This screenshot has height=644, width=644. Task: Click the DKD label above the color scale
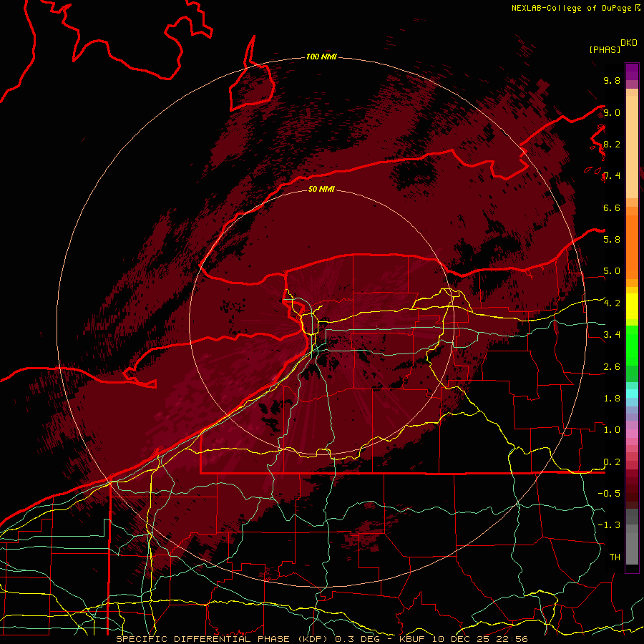coord(629,43)
